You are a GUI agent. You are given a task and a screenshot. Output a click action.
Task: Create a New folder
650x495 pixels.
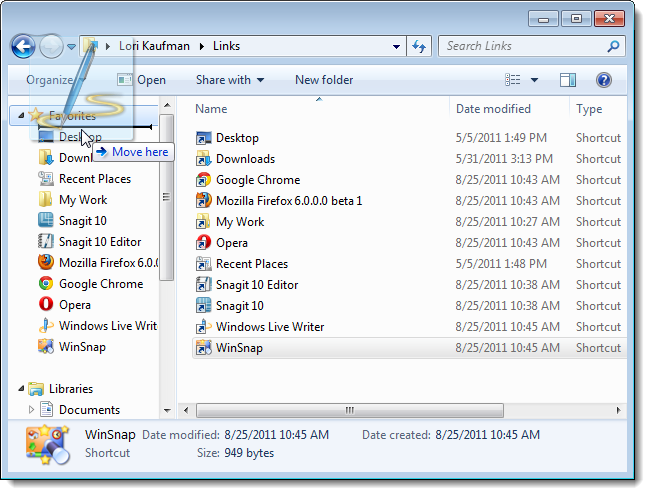pyautogui.click(x=324, y=80)
